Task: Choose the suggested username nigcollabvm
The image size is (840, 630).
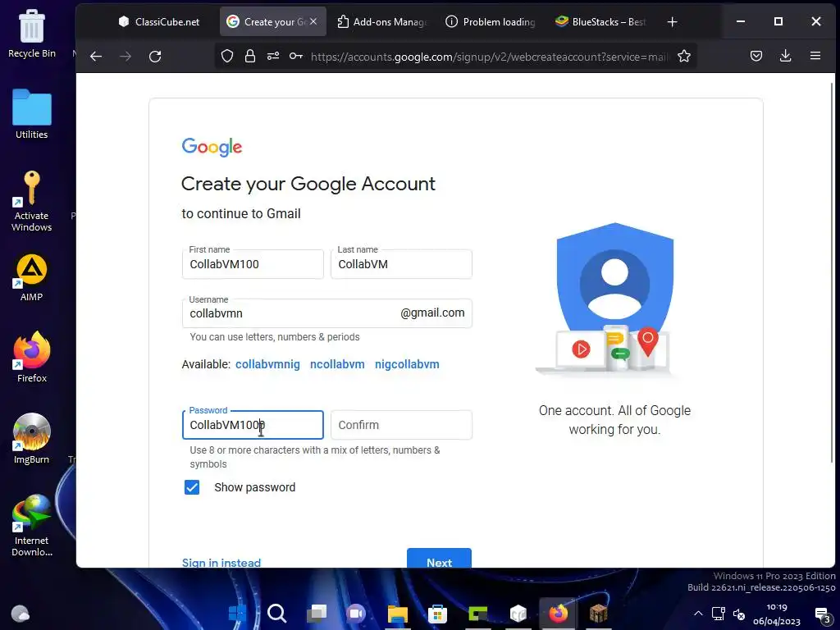Action: 407,364
